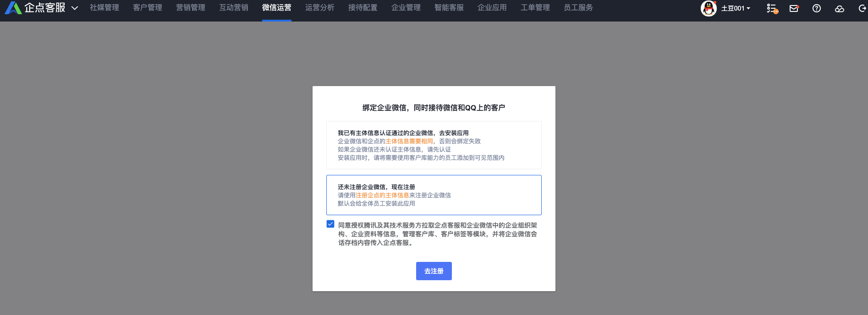The width and height of the screenshot is (868, 315).
Task: Go to 营销管理 tab
Action: (x=191, y=8)
